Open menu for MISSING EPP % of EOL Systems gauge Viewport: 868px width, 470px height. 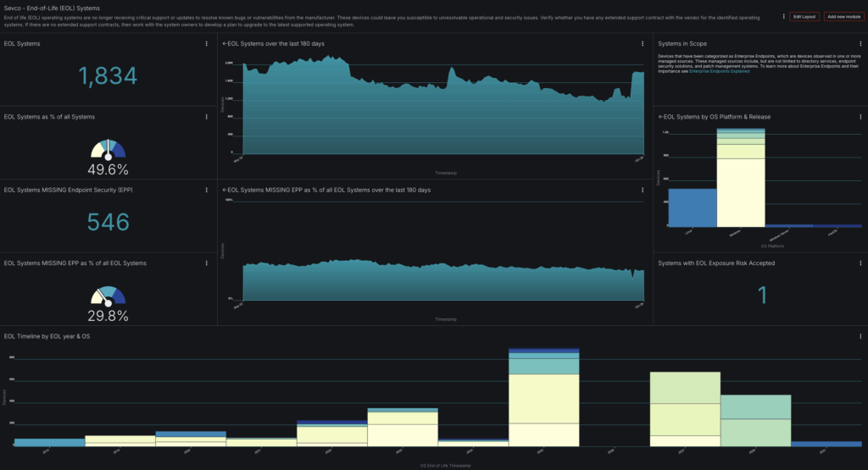[x=207, y=263]
